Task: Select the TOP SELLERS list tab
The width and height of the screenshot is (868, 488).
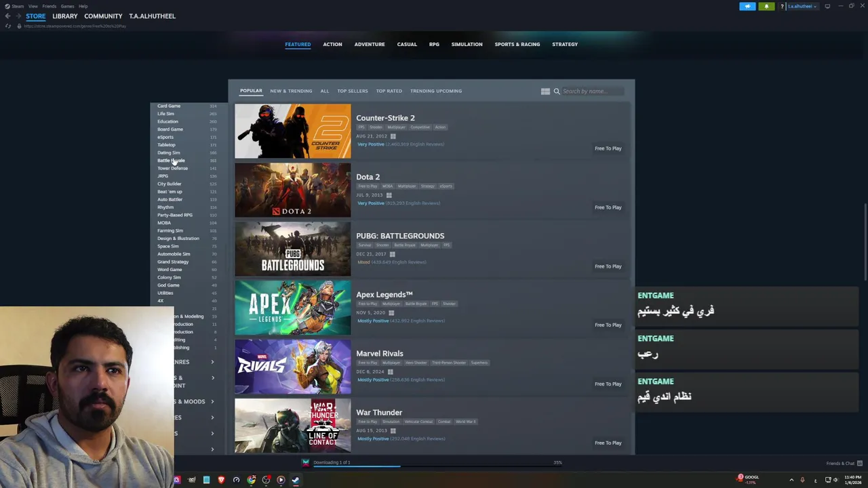Action: click(x=353, y=91)
